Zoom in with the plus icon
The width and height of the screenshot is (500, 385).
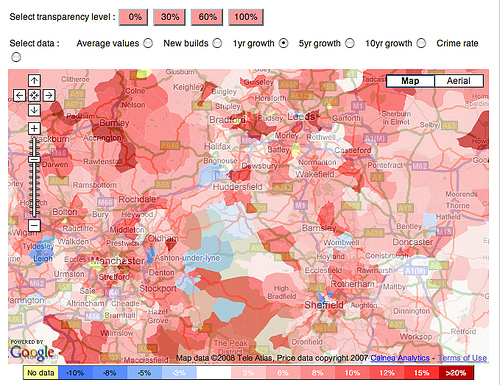pyautogui.click(x=34, y=128)
